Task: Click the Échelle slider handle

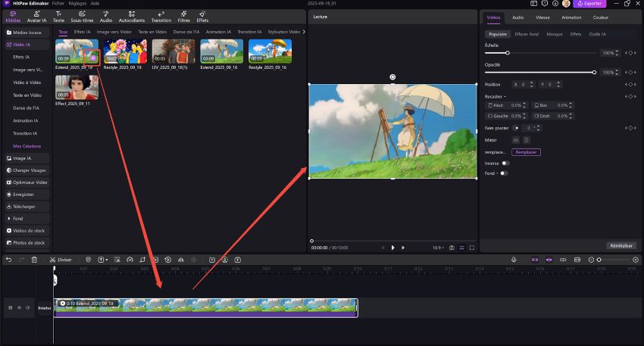Action: tap(508, 53)
